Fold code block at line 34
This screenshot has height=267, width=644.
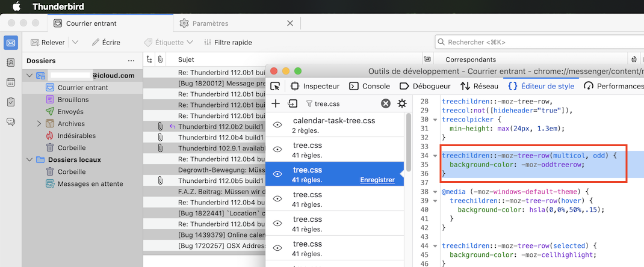[435, 156]
